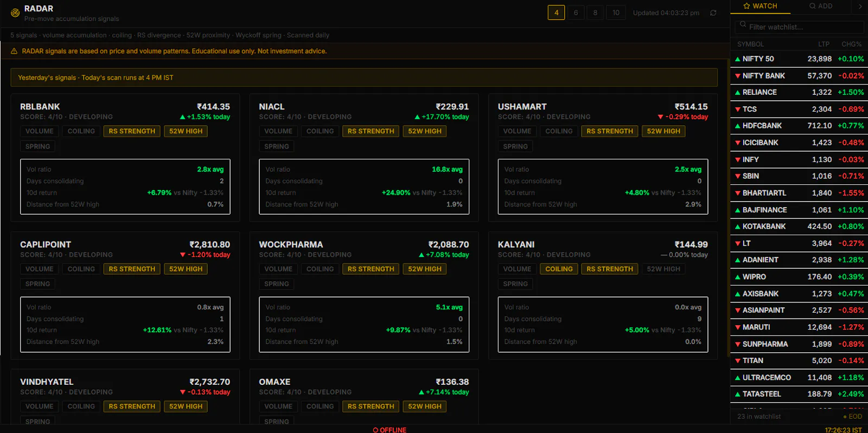Click the RADAR logo icon
The width and height of the screenshot is (868, 433).
pos(15,13)
